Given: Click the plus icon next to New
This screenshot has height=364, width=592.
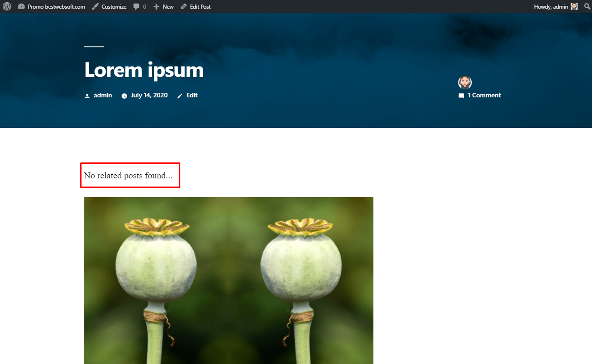Looking at the screenshot, I should 156,7.
